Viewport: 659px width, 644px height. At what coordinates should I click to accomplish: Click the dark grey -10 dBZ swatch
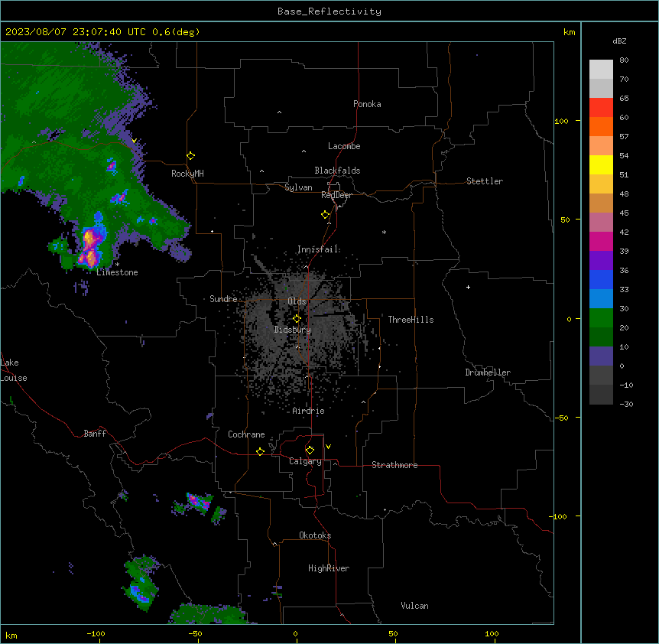coord(601,395)
